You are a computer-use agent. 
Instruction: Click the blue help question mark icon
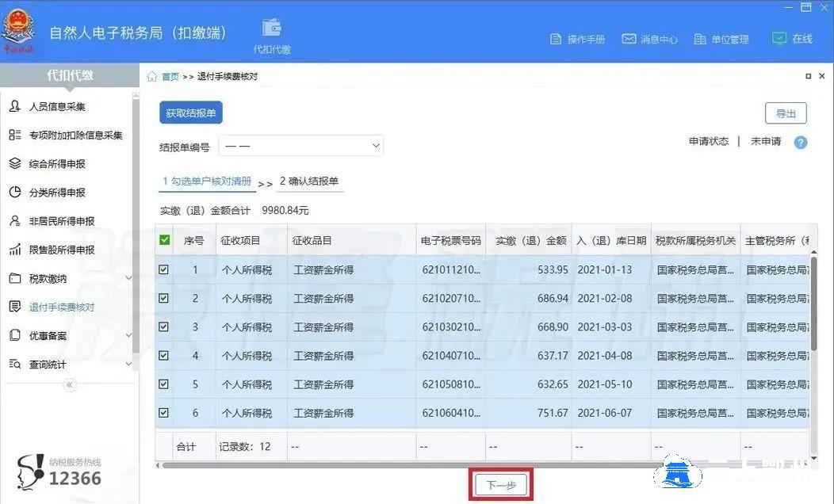tap(801, 142)
